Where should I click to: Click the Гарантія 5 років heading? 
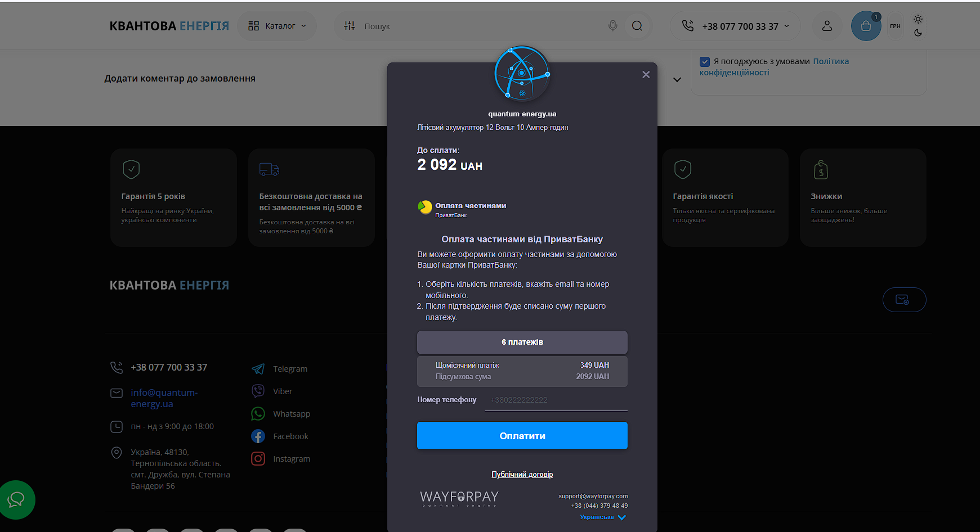pos(153,196)
